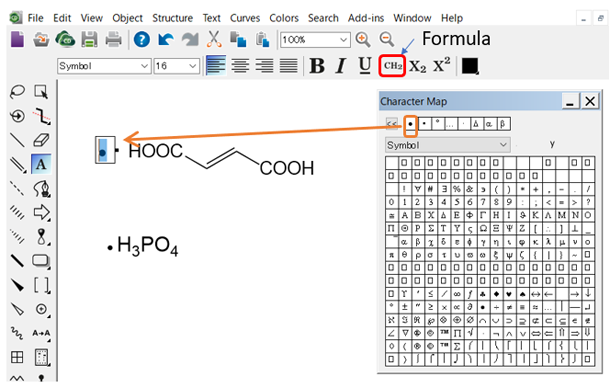Toggle Bold formatting
Screen dimensions: 610x388
[317, 66]
